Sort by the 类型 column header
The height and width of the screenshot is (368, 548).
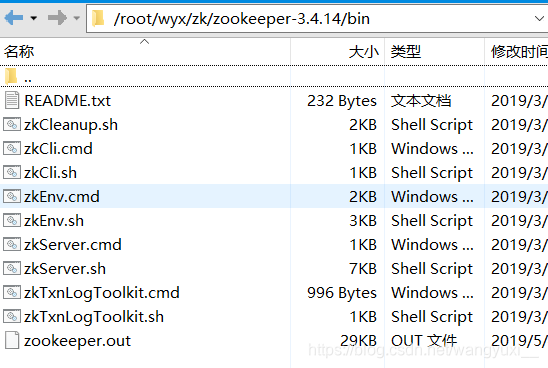(406, 52)
